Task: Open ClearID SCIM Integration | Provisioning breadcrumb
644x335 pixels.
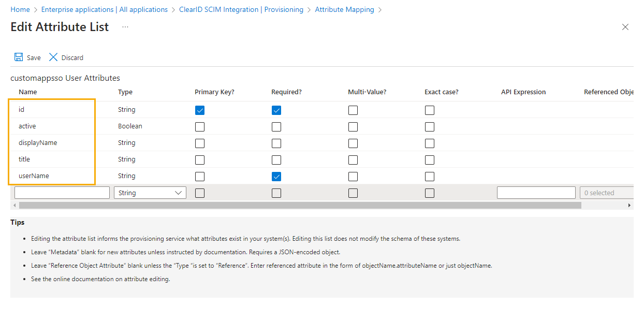Action: 241,9
